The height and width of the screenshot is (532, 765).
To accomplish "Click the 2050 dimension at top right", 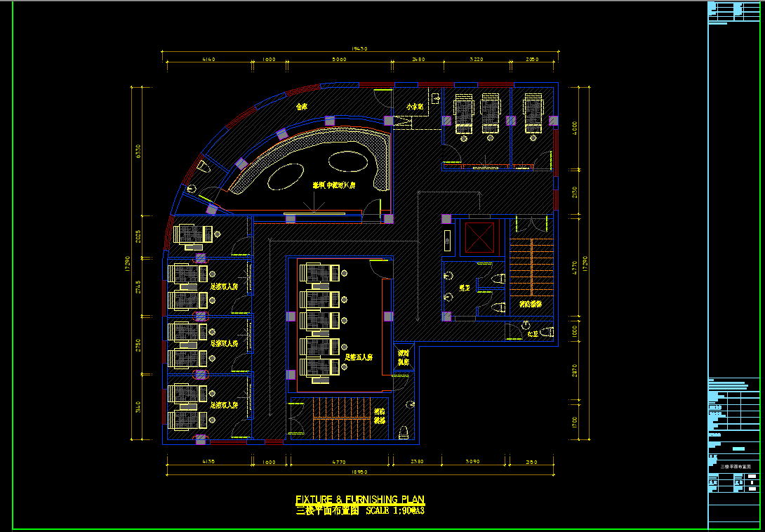I will tap(532, 60).
